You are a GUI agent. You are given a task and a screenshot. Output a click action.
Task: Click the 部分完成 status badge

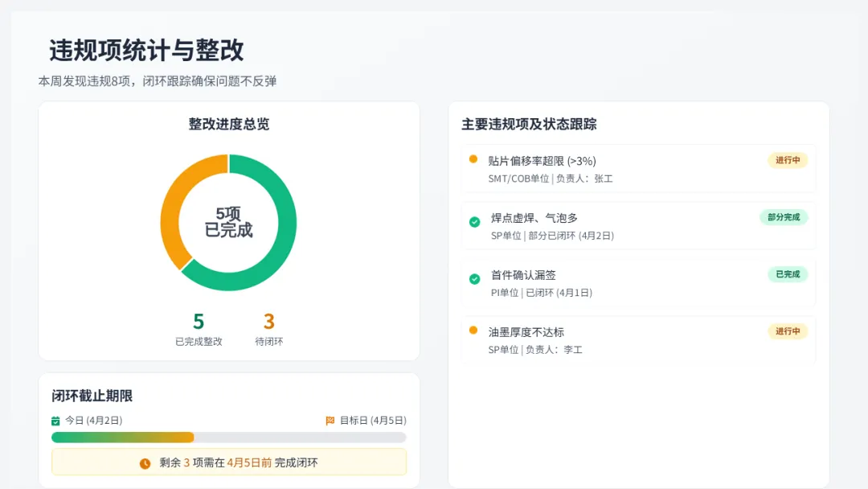click(x=783, y=217)
